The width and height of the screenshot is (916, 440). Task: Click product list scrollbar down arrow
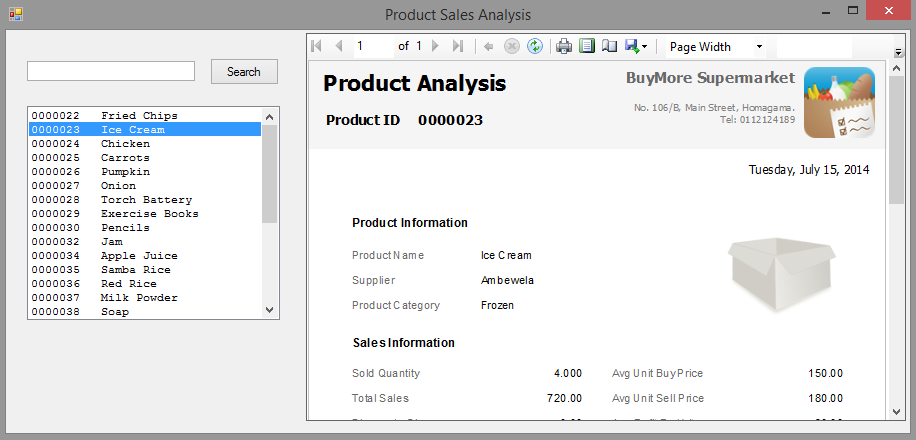[x=268, y=311]
